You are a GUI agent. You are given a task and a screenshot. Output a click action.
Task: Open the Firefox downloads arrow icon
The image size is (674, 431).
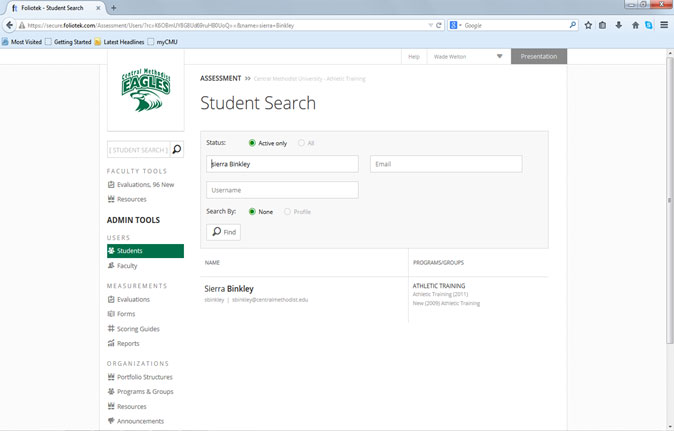click(618, 25)
